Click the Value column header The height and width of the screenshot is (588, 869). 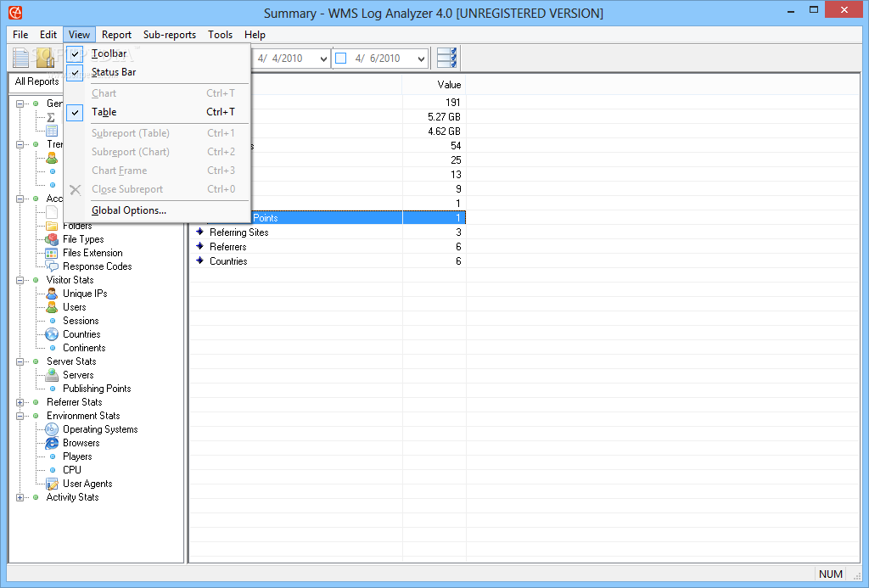point(434,85)
